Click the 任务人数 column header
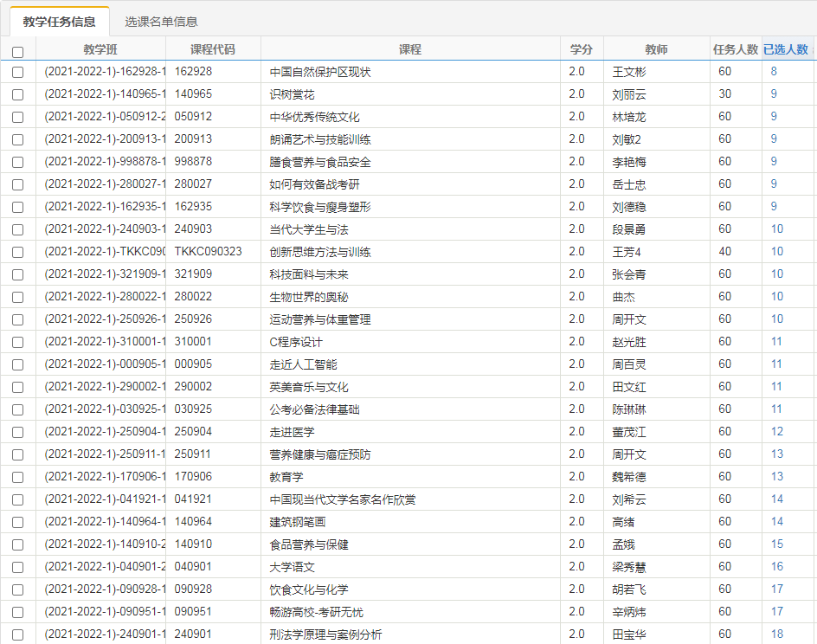 (x=735, y=49)
